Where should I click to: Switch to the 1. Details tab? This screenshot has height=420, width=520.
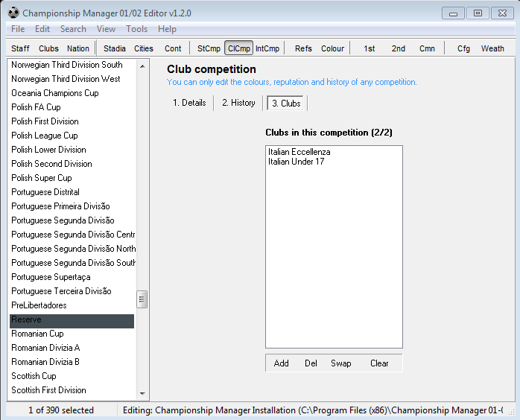189,103
